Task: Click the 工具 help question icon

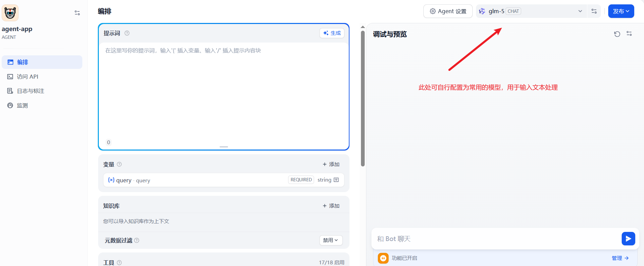Action: 119,263
